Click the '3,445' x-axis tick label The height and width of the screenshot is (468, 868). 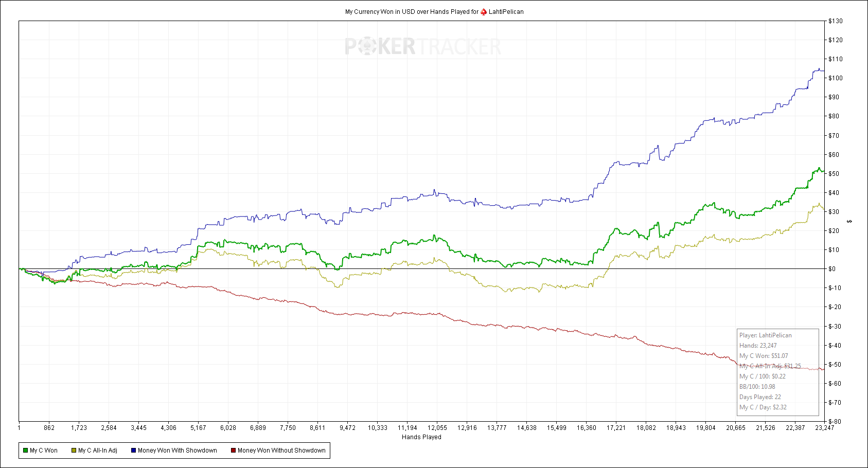point(138,428)
